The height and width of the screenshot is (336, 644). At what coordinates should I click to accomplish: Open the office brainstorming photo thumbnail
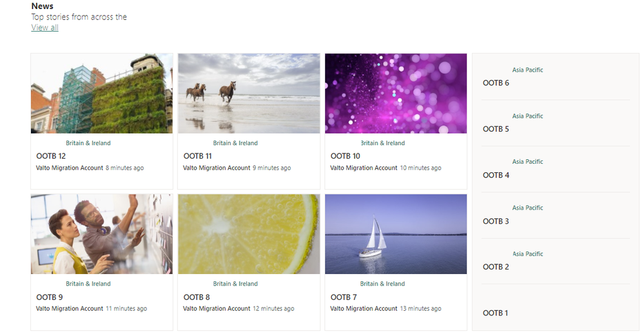coord(102,234)
